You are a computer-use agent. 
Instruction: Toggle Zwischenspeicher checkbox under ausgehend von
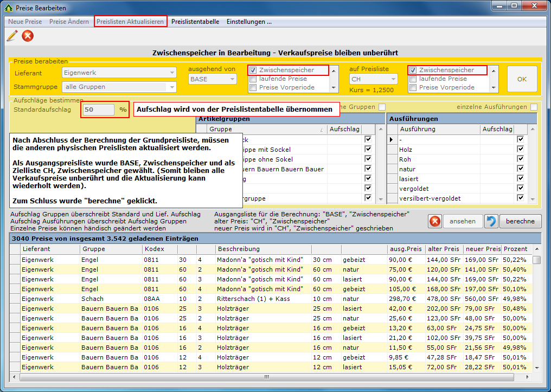(x=253, y=70)
